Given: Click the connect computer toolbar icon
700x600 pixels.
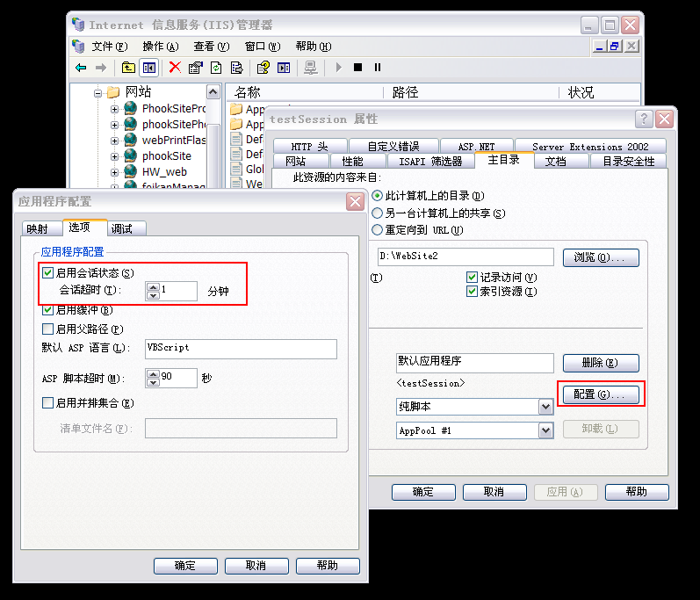Looking at the screenshot, I should [311, 68].
